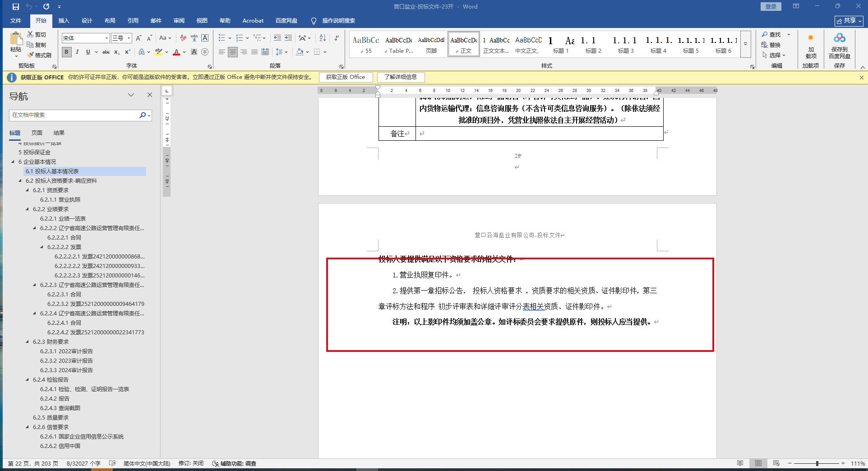Click the 了解详细信息 button

[x=401, y=77]
